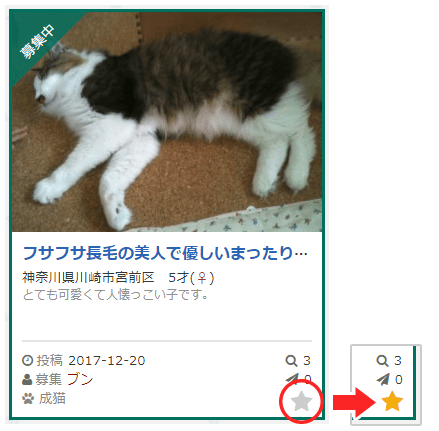Click the paw icon beside 成猫

[28, 399]
